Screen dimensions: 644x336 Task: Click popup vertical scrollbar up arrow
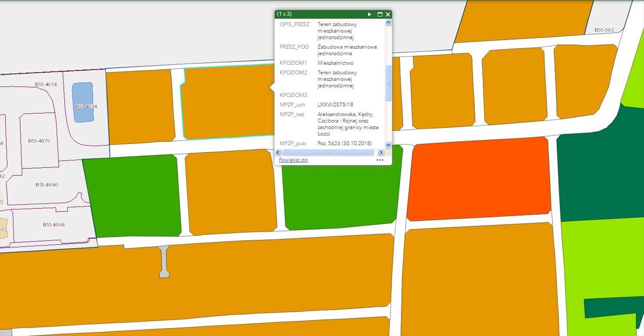(388, 23)
